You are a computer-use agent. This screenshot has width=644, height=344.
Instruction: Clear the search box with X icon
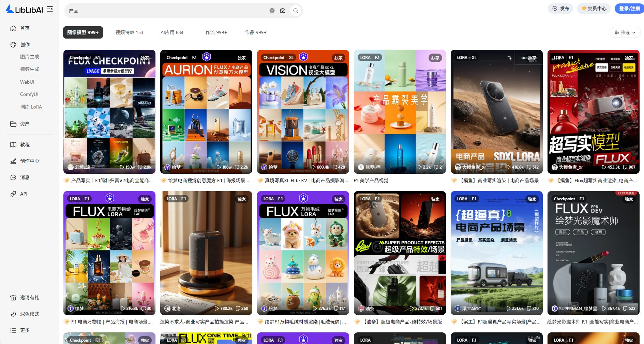point(272,11)
